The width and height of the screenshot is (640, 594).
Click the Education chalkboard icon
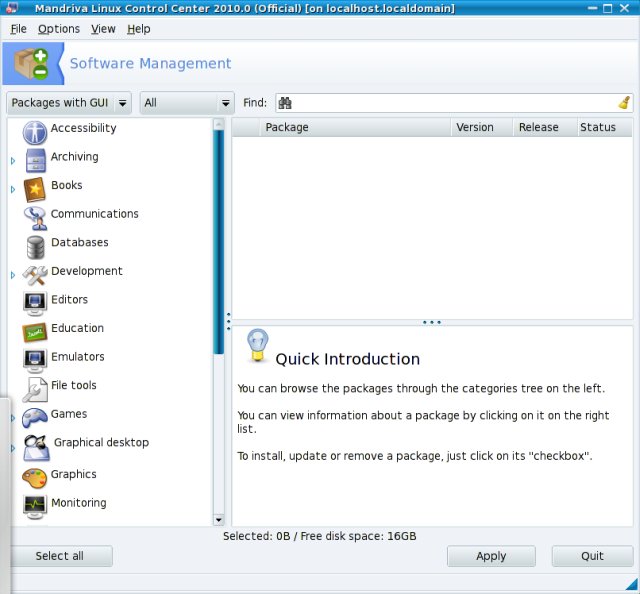(x=35, y=332)
